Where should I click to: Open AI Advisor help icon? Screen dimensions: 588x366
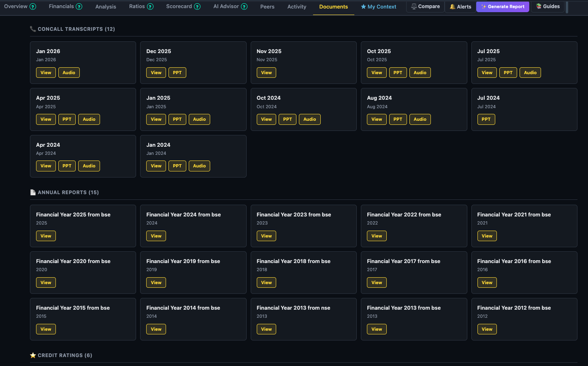point(244,6)
